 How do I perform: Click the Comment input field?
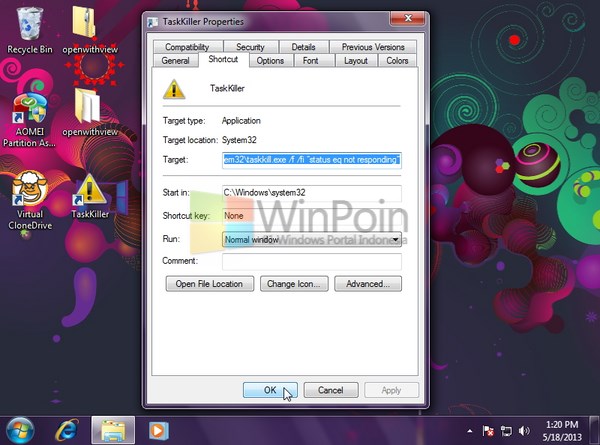coord(311,261)
